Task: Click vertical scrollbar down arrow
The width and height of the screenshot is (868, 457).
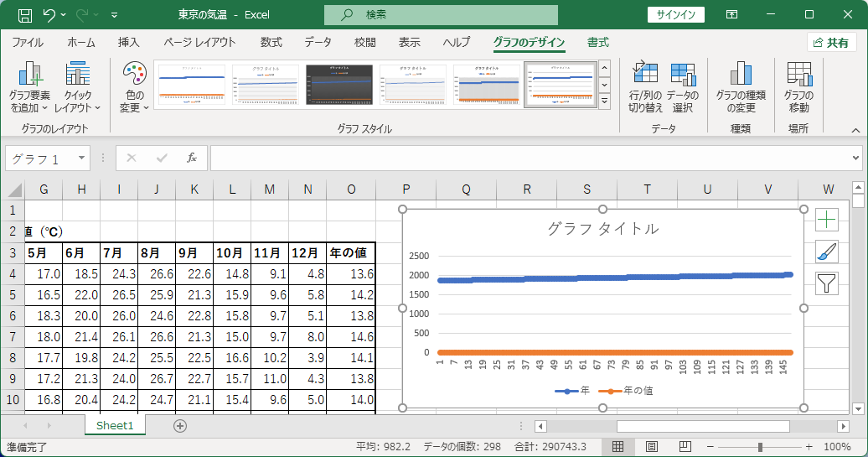Action: click(x=858, y=409)
